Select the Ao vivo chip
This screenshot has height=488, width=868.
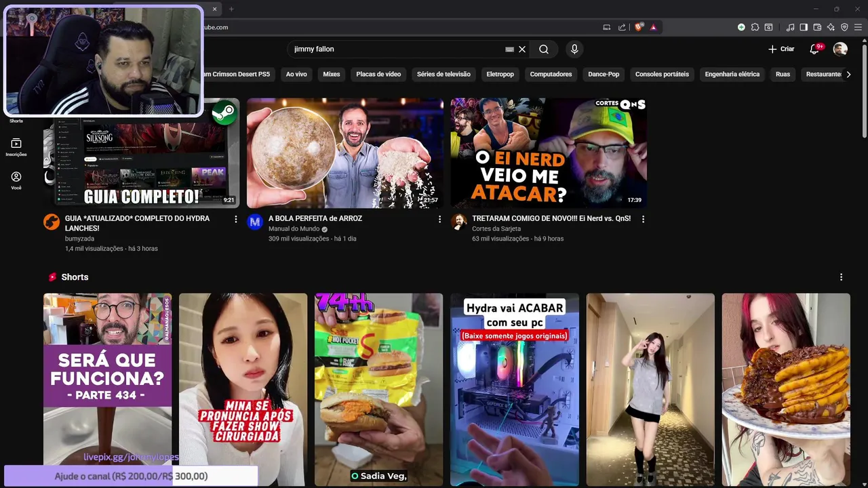click(296, 74)
